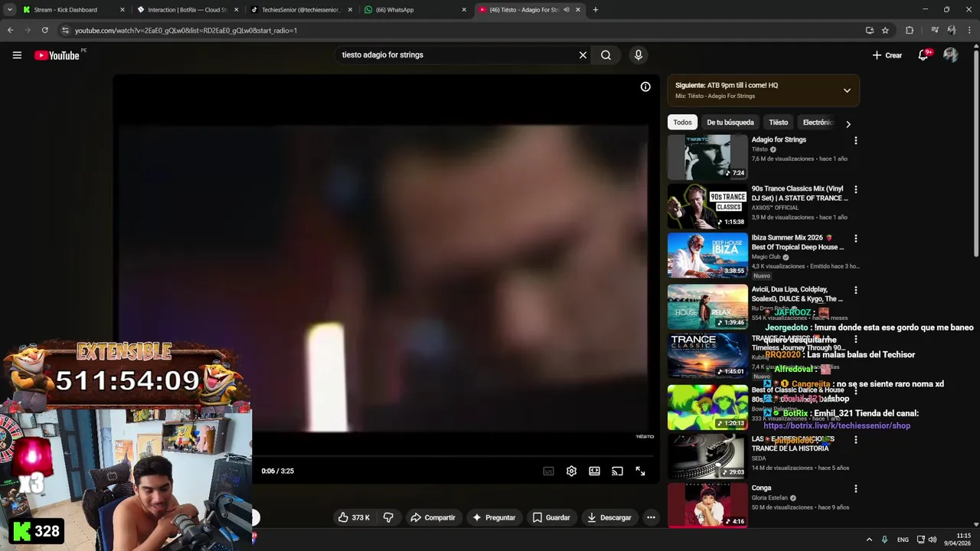Open ENG language switcher in taskbar
The height and width of the screenshot is (551, 980).
[x=903, y=540]
